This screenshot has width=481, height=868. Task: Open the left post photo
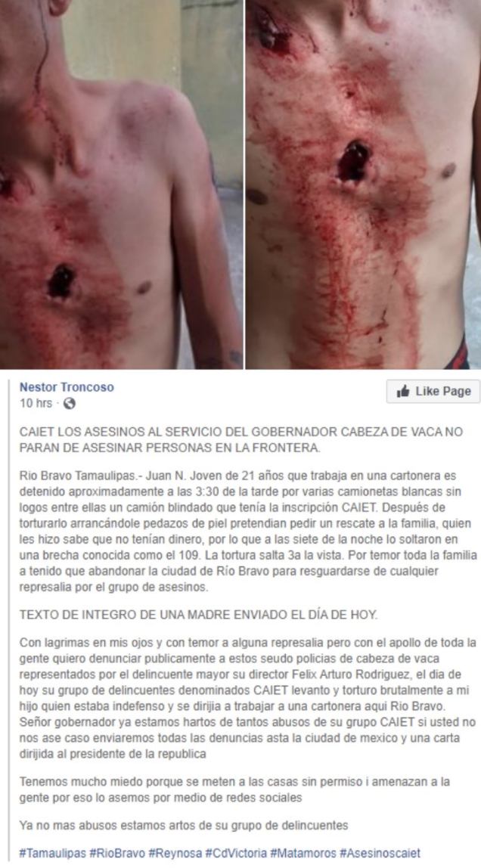[x=121, y=184]
